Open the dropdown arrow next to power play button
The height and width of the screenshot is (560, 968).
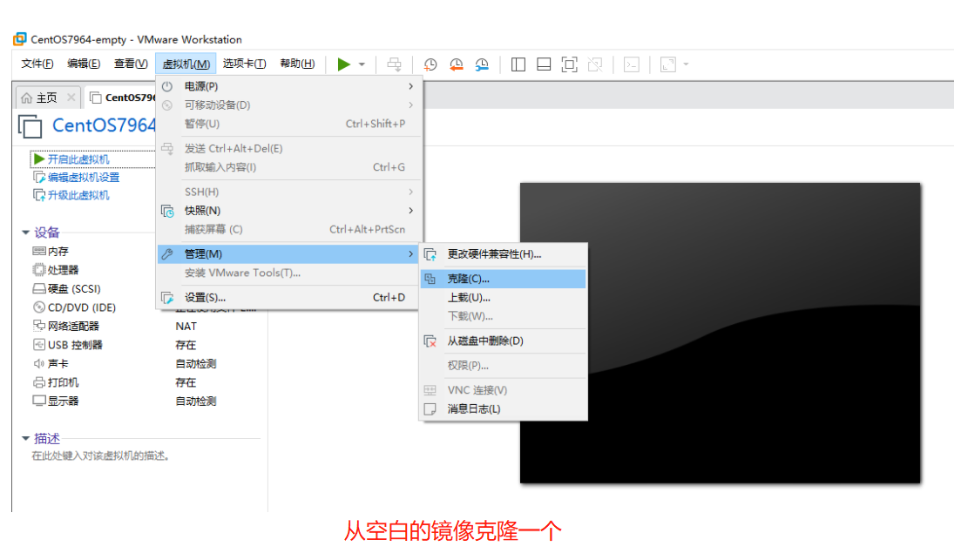tap(362, 64)
